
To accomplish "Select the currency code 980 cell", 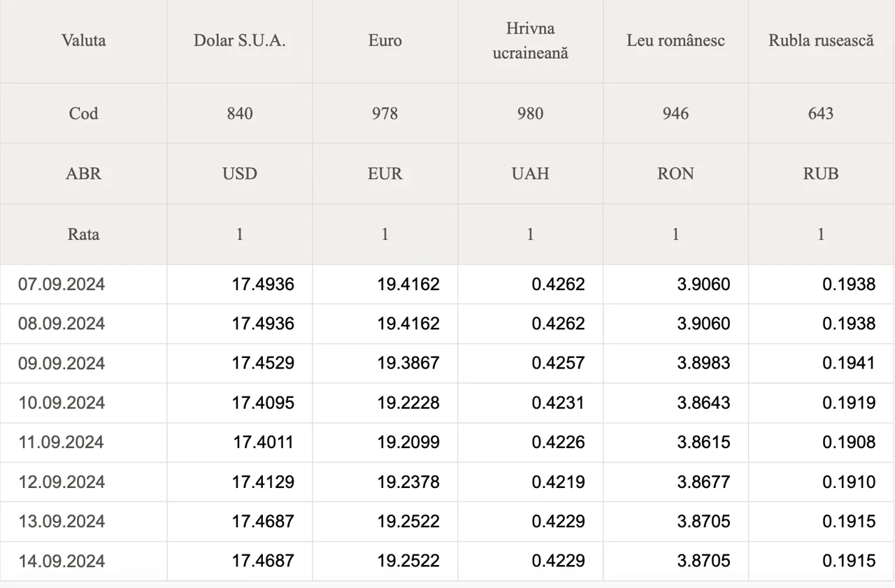I will (531, 113).
